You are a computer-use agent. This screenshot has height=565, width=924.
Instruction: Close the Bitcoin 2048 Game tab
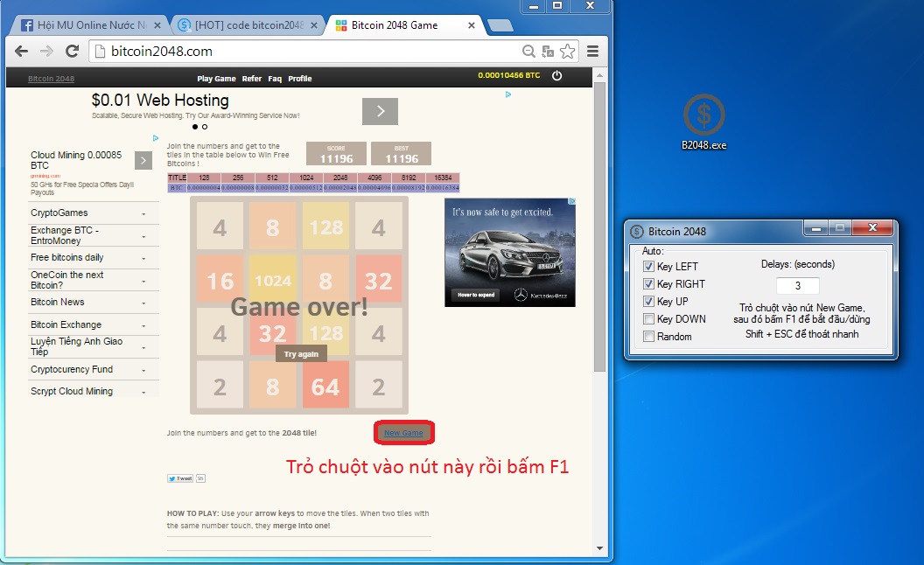(471, 25)
